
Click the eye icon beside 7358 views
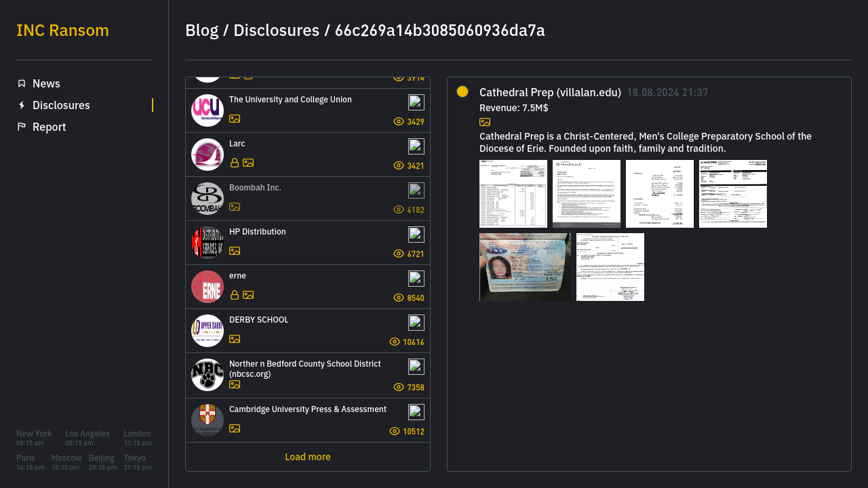click(399, 387)
